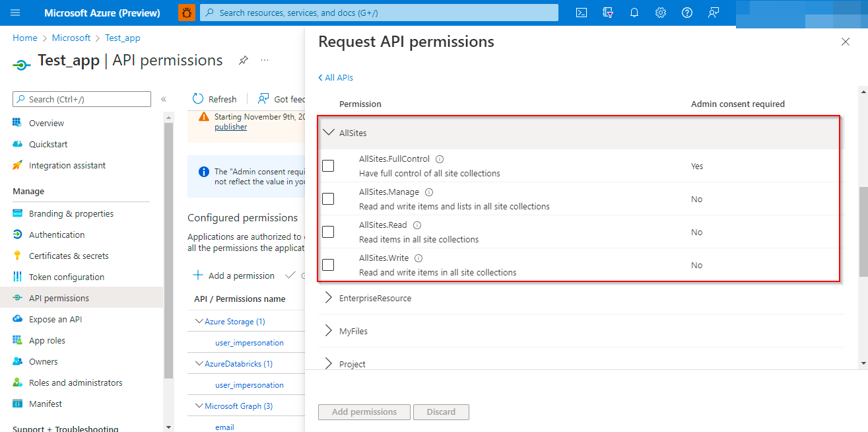
Task: Select Expose an API menu item
Action: coord(55,319)
